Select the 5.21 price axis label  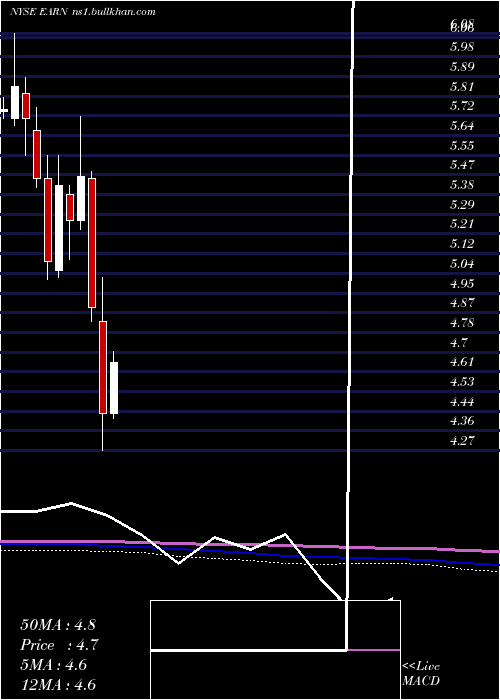coord(462,224)
